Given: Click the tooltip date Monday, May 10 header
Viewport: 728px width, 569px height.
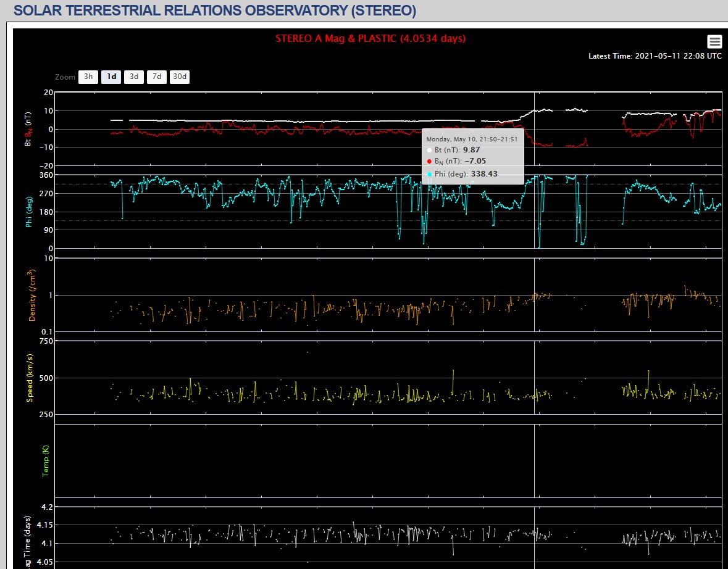Looking at the screenshot, I should 472,139.
